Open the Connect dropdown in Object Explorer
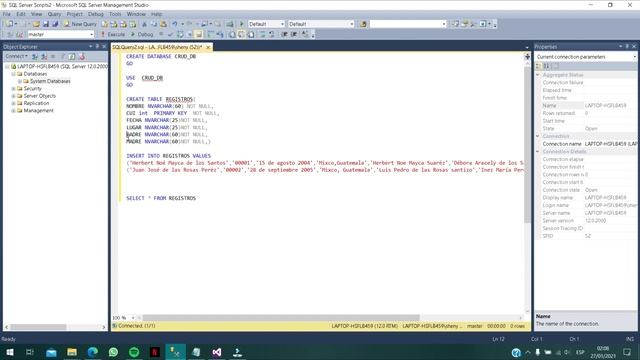The image size is (640, 360). 16,56
